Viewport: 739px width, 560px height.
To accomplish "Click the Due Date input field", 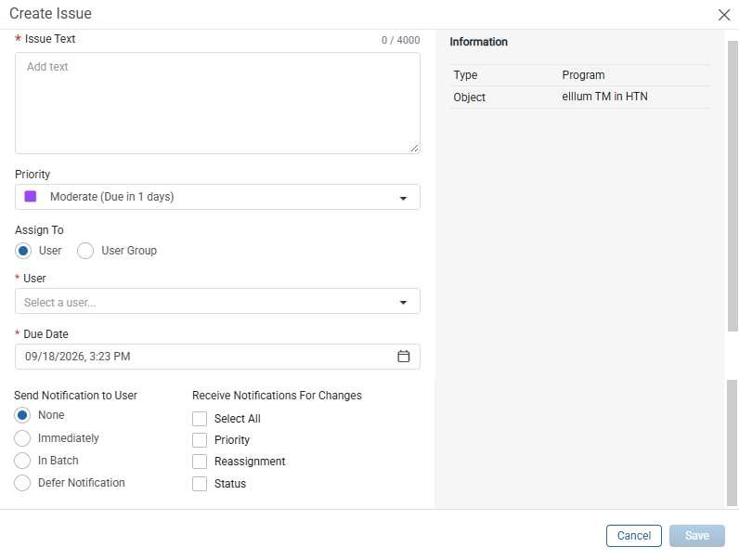I will coord(217,357).
